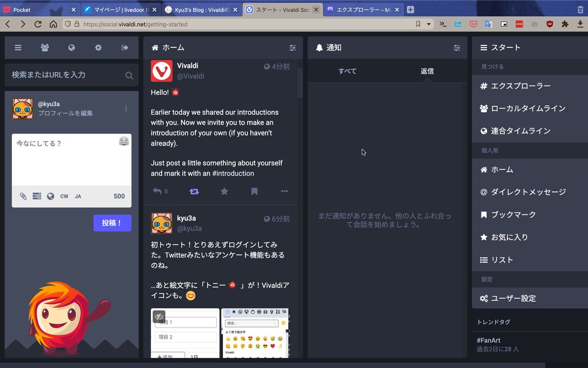Attach media with the paperclip icon
Screen dimensions: 588x368
point(23,196)
